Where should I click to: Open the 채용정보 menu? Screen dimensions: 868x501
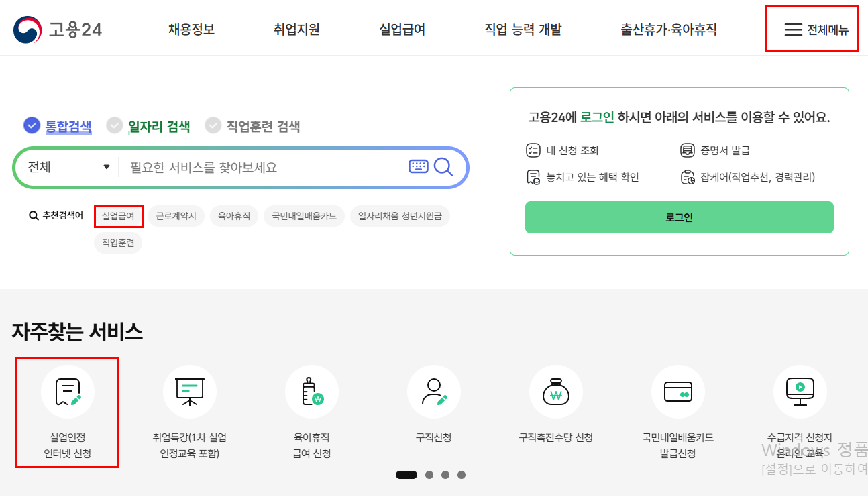click(x=190, y=29)
